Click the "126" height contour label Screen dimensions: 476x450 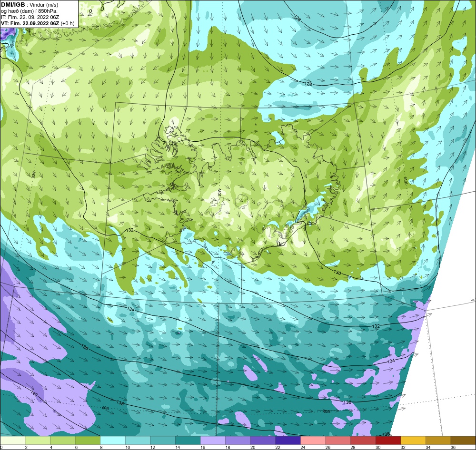(297, 18)
